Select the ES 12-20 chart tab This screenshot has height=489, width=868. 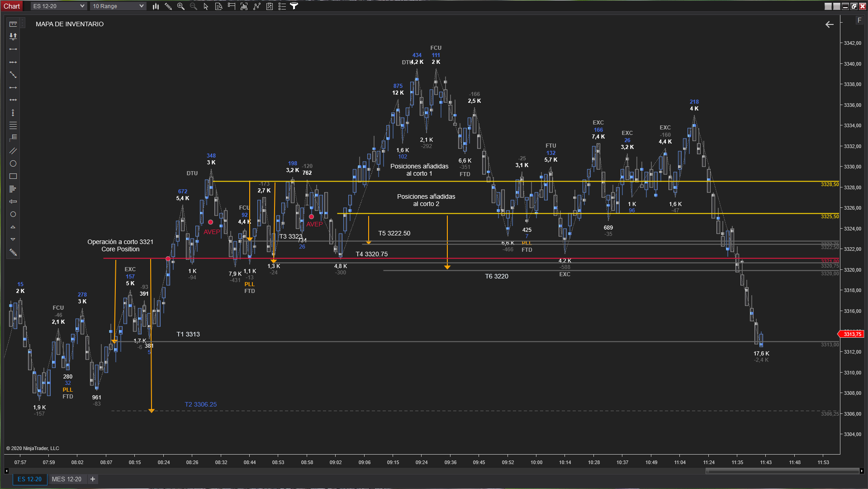(x=29, y=479)
